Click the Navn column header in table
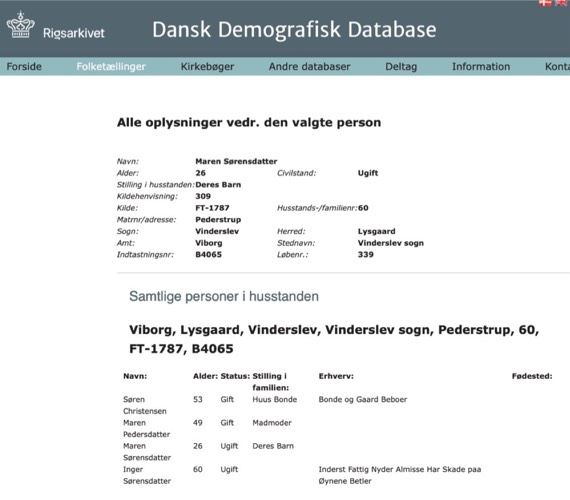 pyautogui.click(x=135, y=376)
